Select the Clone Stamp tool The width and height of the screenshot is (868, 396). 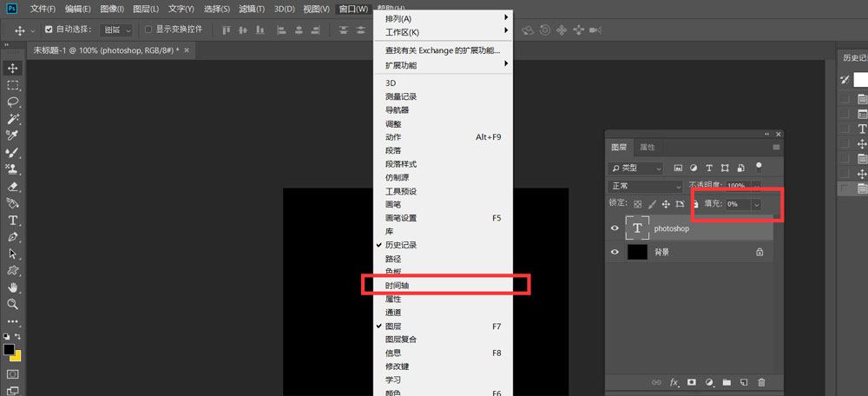[x=12, y=168]
